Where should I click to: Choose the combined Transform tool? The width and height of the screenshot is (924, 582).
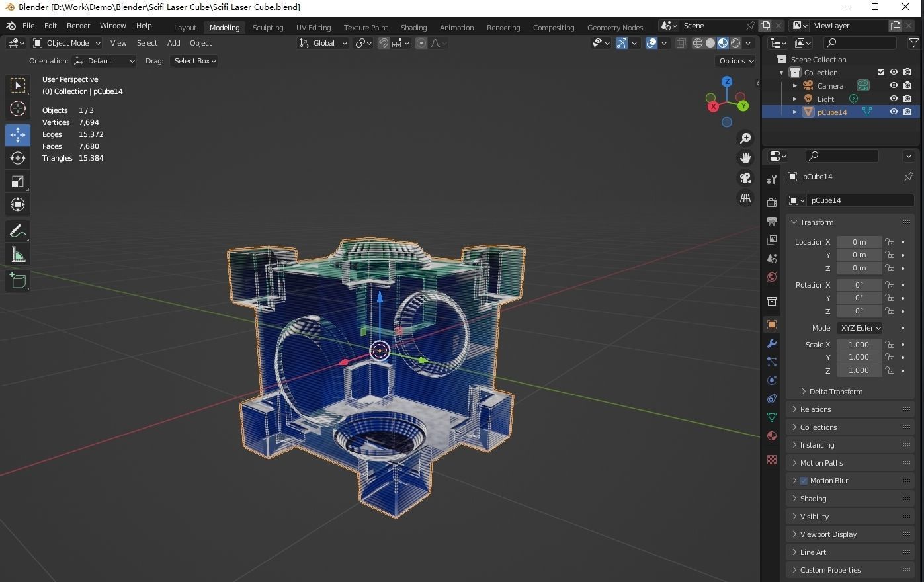point(18,204)
